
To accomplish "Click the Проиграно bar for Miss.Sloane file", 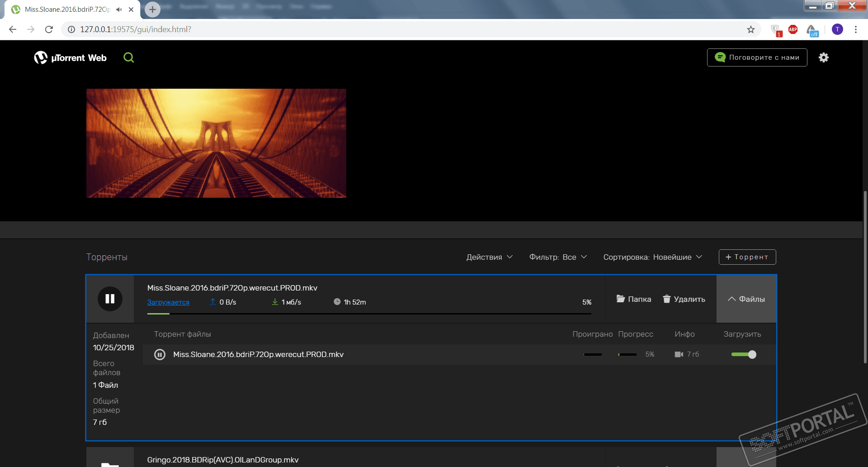I will click(x=593, y=354).
